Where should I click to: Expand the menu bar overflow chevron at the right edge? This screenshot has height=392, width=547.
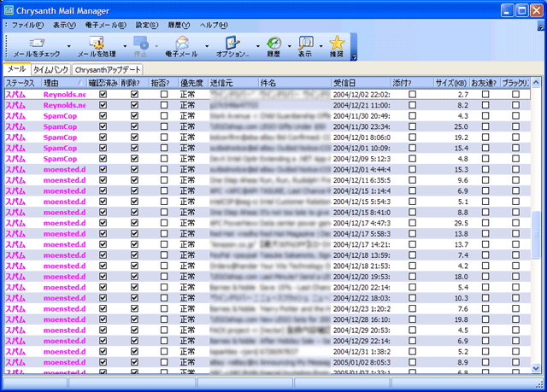tap(541, 26)
